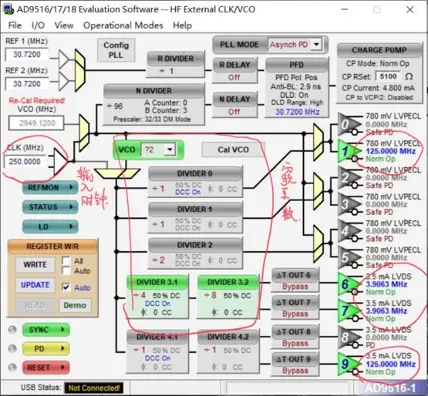The image size is (428, 396).
Task: Toggle the All checkbox beside WRITE
Action: pos(66,261)
